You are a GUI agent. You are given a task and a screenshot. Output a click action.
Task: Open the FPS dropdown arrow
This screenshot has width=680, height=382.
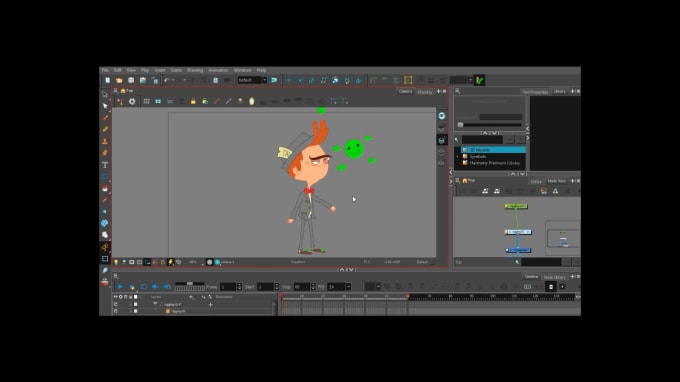(x=348, y=287)
